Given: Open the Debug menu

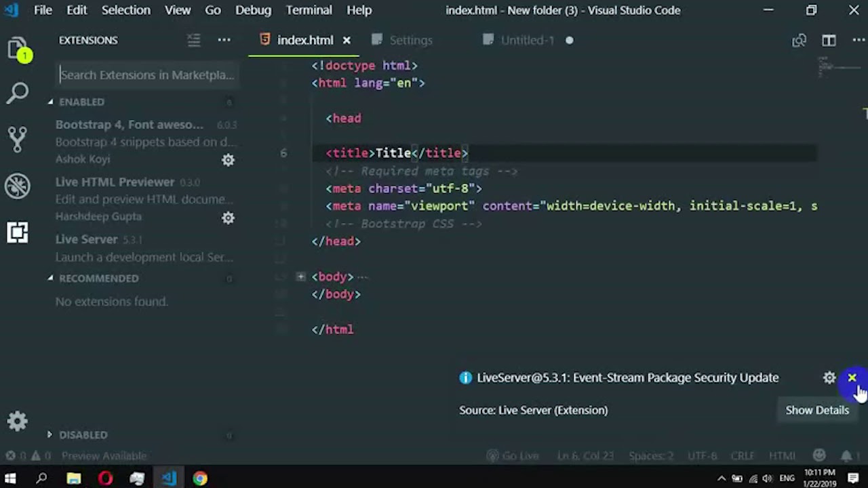Looking at the screenshot, I should [x=254, y=10].
